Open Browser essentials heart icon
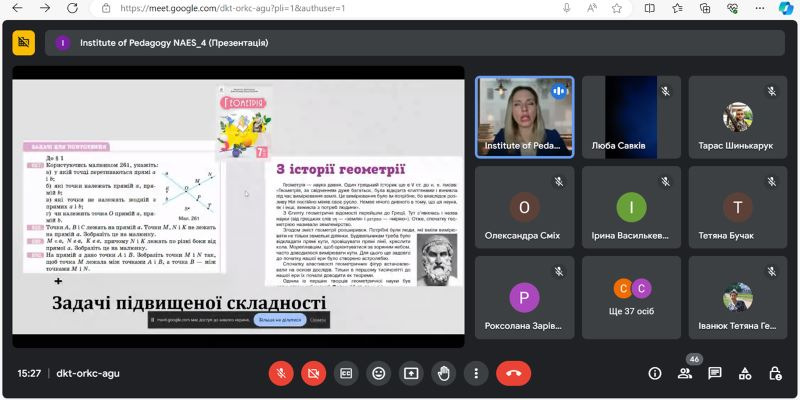The height and width of the screenshot is (400, 800). [x=732, y=8]
